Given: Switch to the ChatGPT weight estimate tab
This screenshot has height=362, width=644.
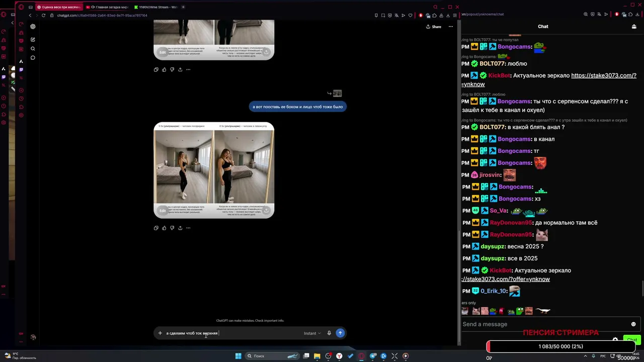Looking at the screenshot, I should 58,7.
